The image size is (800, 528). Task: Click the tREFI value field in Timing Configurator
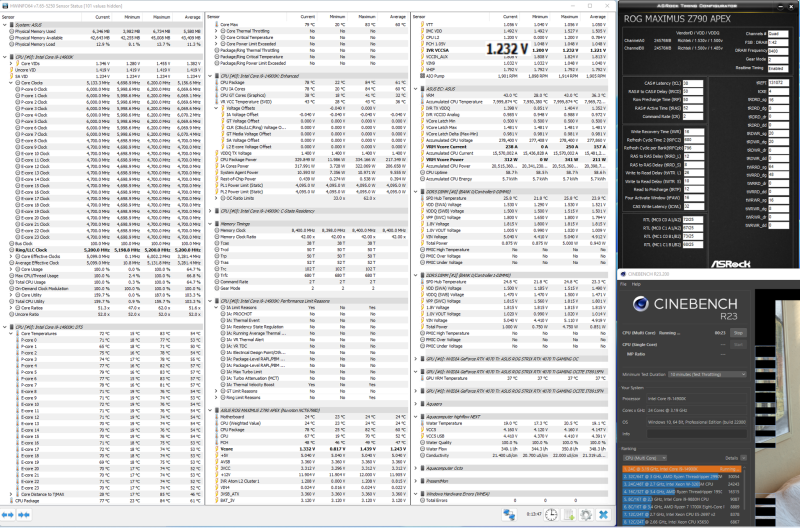coord(779,83)
